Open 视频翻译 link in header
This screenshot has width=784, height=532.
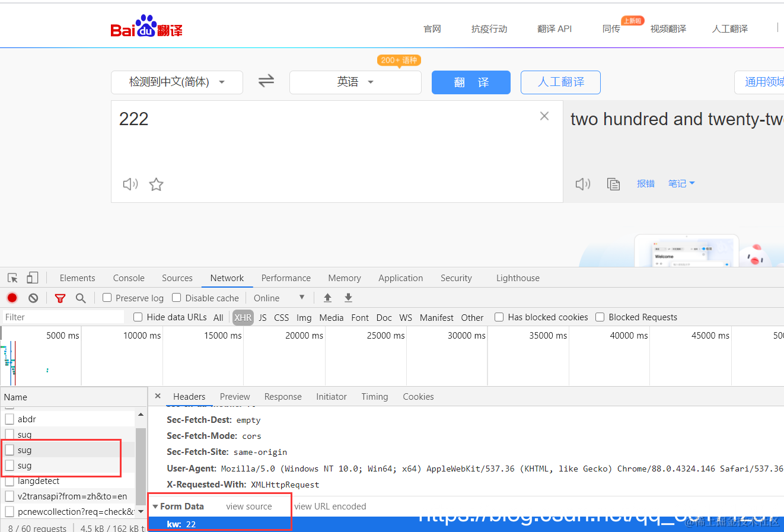(x=668, y=28)
